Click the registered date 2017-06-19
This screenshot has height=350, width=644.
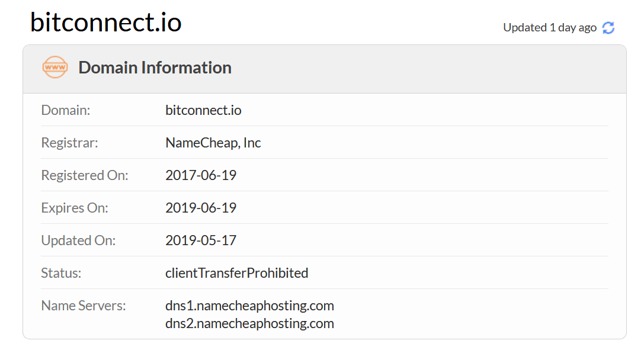tap(201, 175)
